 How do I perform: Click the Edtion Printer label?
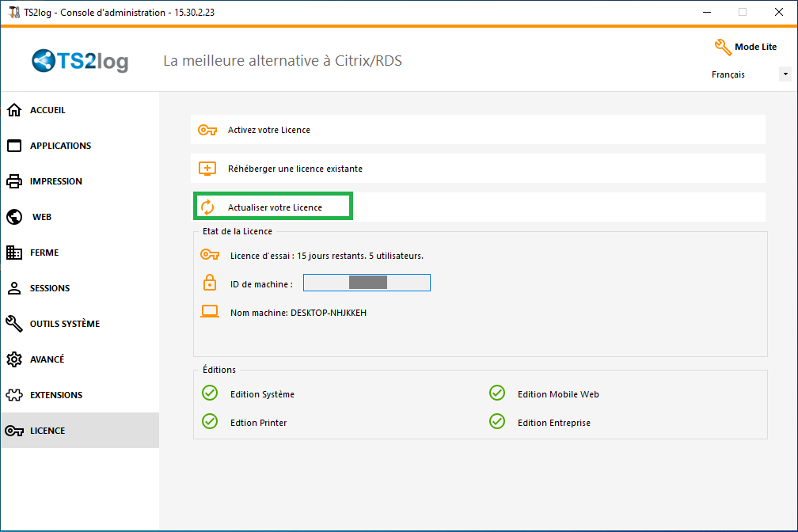pos(258,423)
